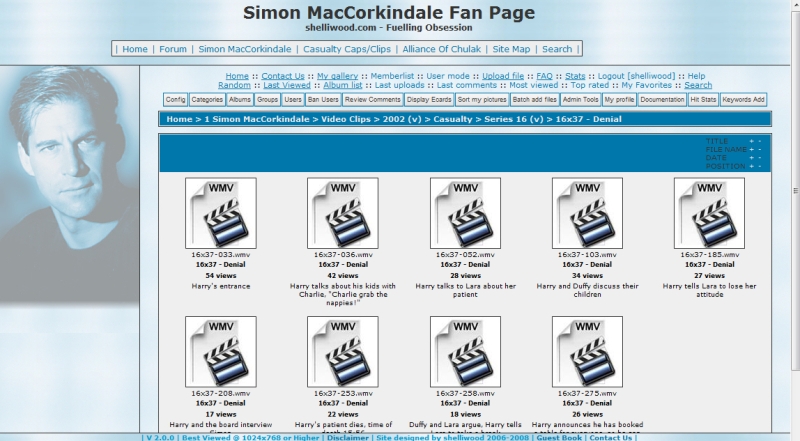
Task: Sort by position descending with minus sign
Action: click(760, 165)
